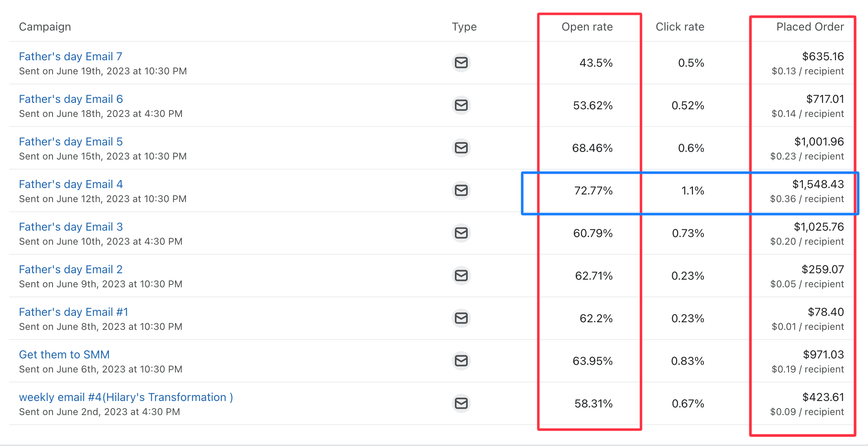Click email type icon for Father's day Email 3
868x446 pixels.
click(461, 233)
